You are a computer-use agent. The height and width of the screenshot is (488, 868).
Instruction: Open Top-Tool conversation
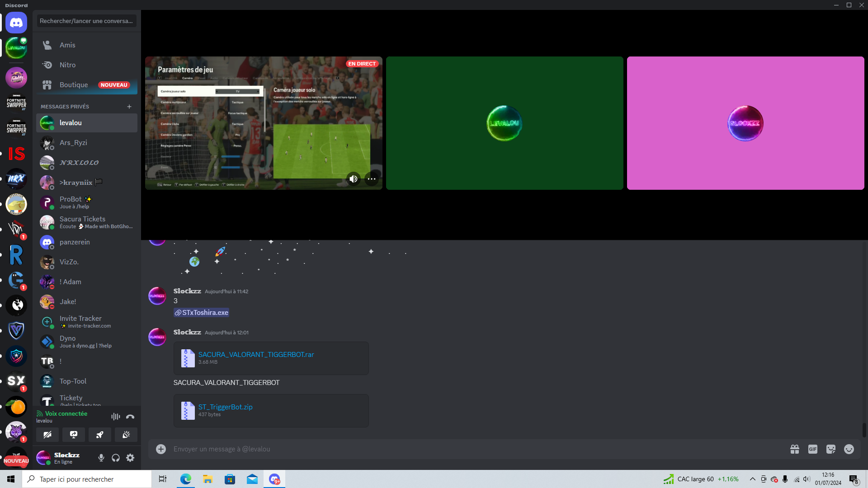[x=87, y=381]
